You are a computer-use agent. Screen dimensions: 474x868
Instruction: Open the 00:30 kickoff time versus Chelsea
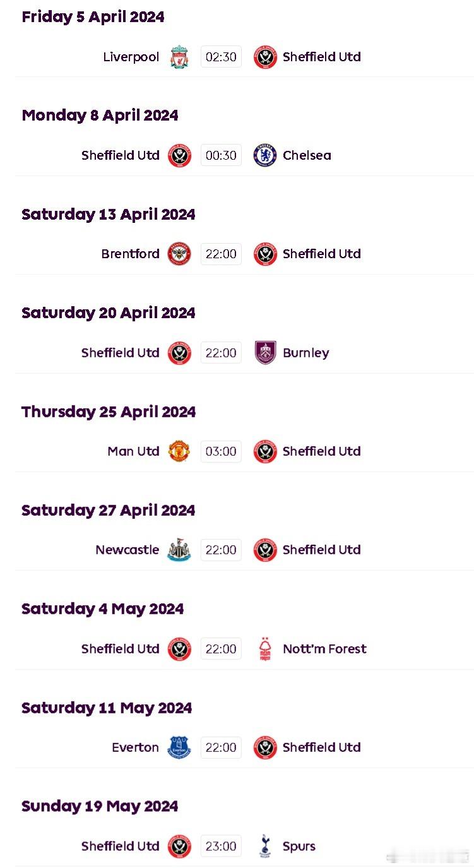pos(221,155)
